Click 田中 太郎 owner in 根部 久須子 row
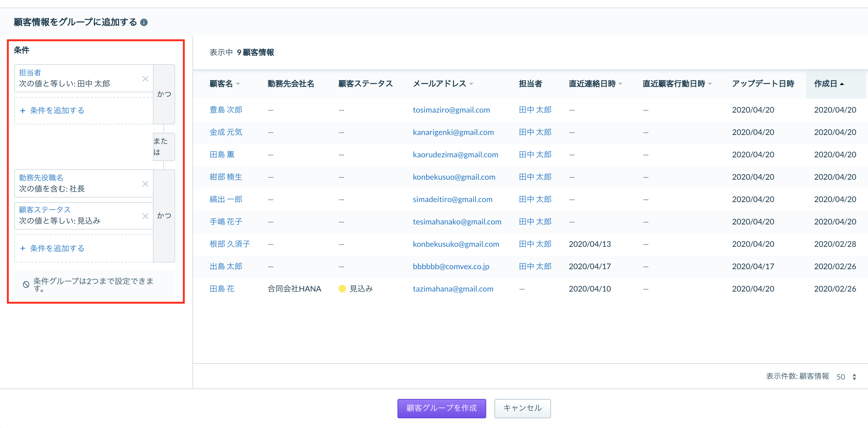The width and height of the screenshot is (868, 428). [x=535, y=244]
